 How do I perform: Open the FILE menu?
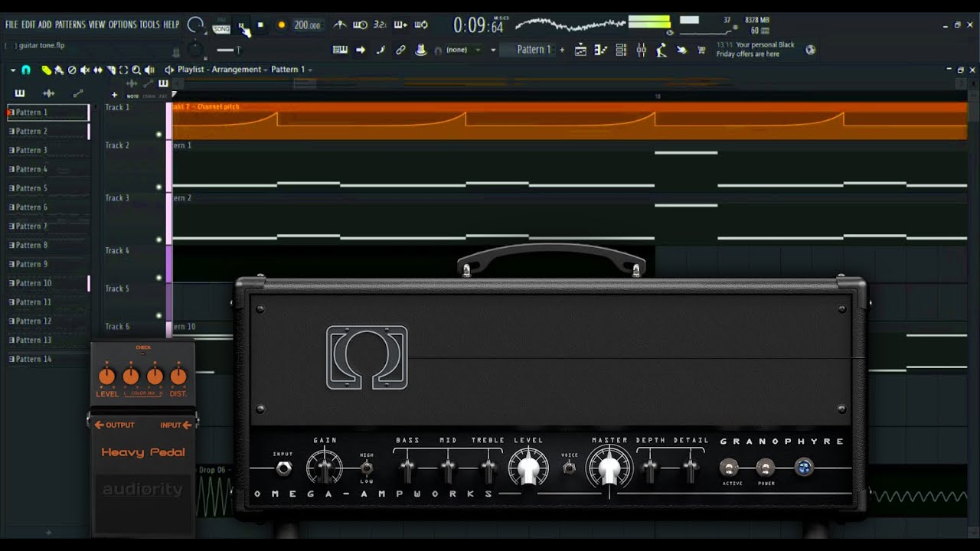(11, 24)
